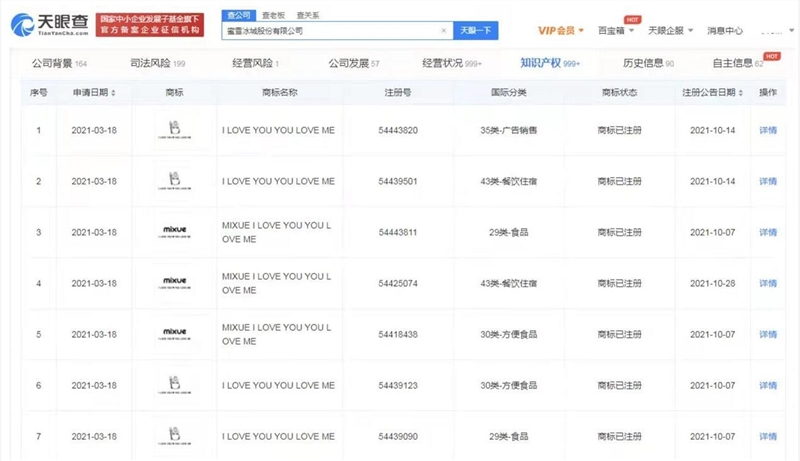Click the mixue trademark logo in row 5

(174, 333)
